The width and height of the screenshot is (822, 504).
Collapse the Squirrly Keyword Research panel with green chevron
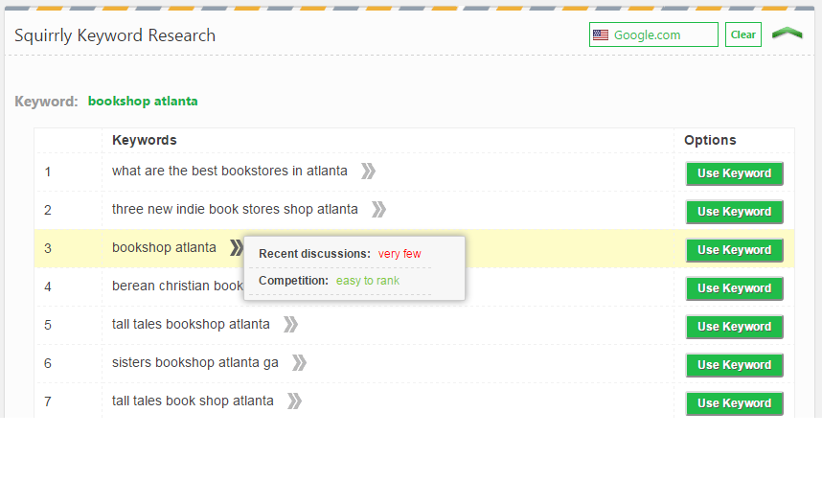pyautogui.click(x=788, y=34)
